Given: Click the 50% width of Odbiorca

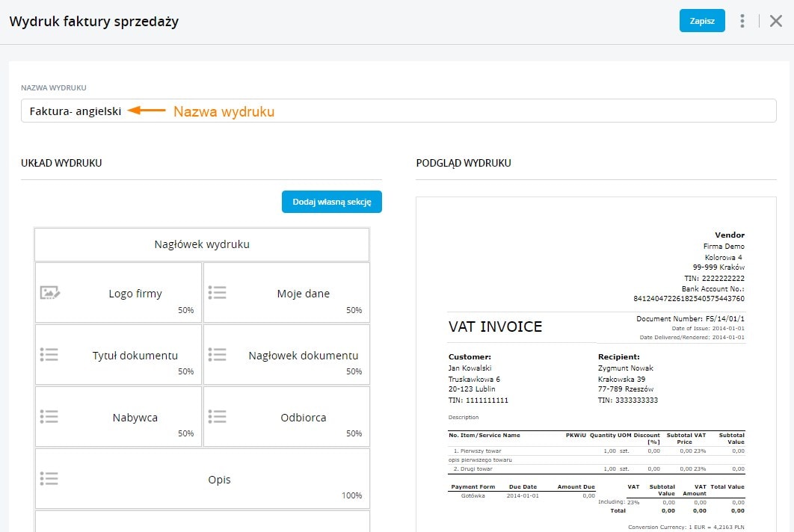Looking at the screenshot, I should (354, 433).
